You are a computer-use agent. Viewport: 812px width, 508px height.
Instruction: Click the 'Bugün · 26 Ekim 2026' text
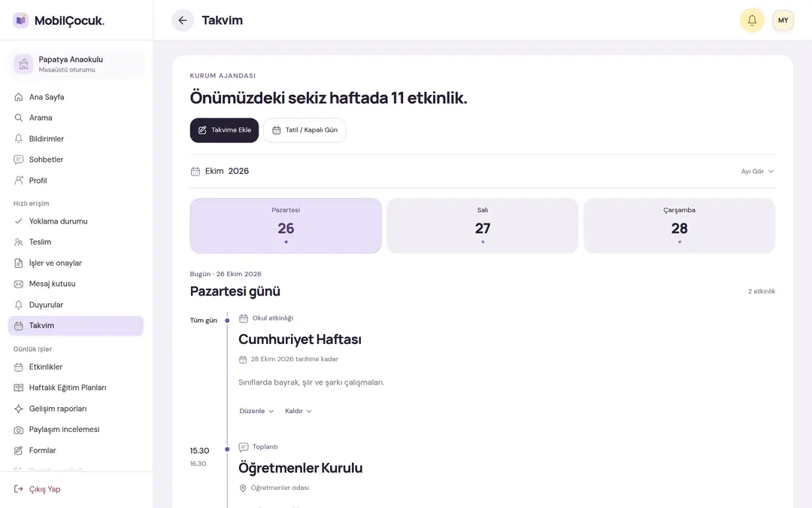pos(226,274)
